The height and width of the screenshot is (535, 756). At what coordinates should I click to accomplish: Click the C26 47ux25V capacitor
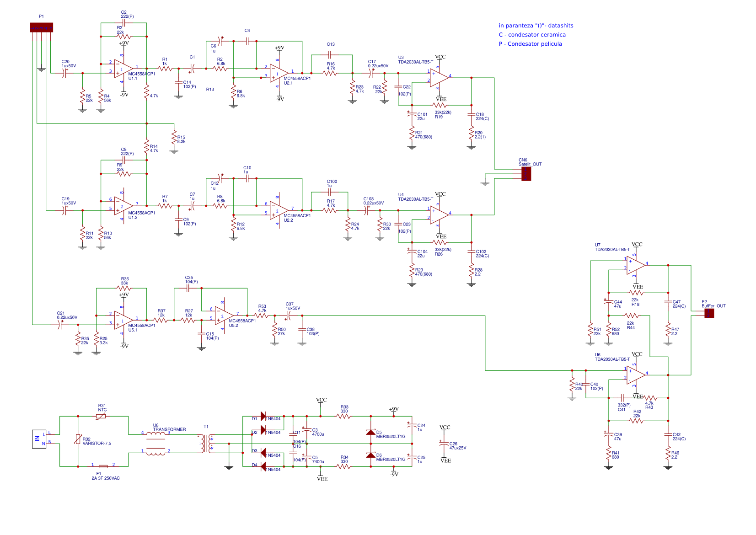tap(443, 444)
